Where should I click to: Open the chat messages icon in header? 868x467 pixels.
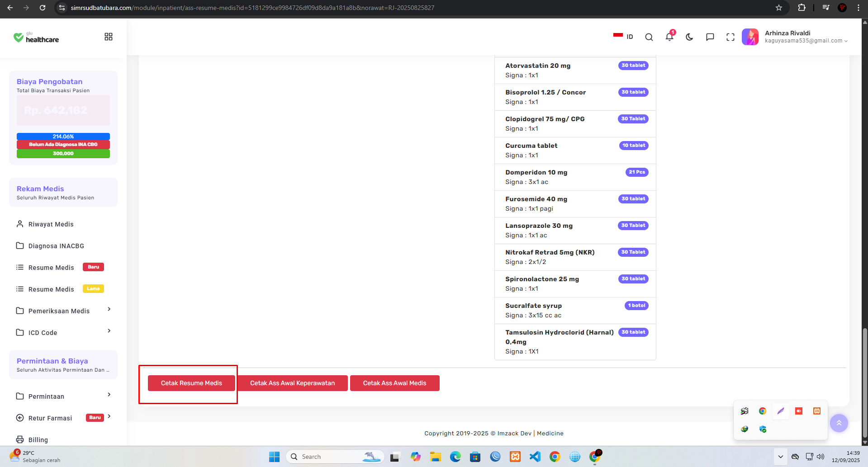[710, 37]
